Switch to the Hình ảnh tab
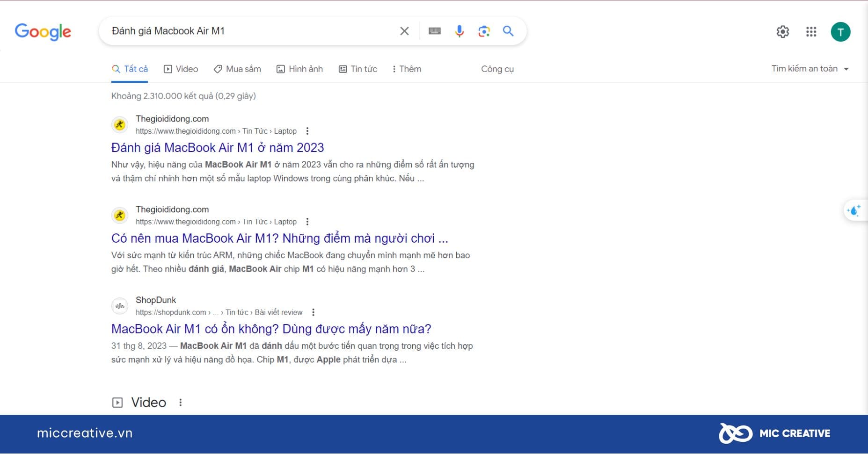868x454 pixels. pos(299,69)
